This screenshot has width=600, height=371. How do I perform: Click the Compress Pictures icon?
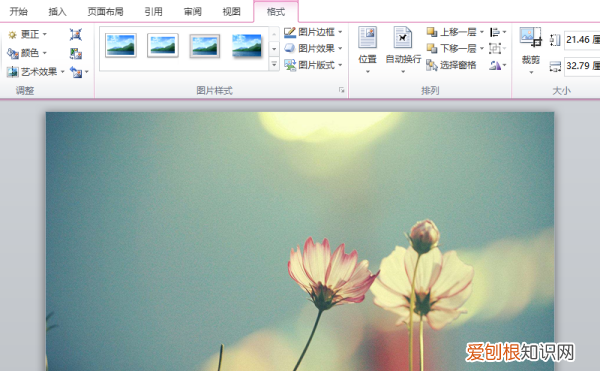point(76,34)
